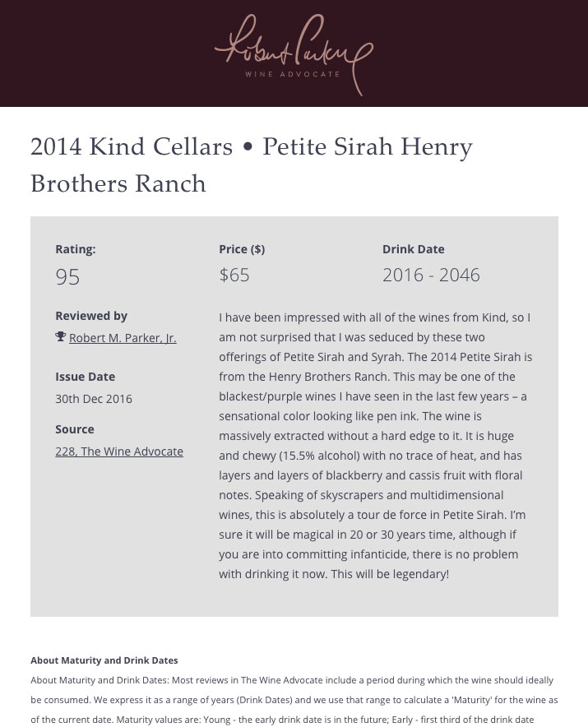Image resolution: width=588 pixels, height=727 pixels.
Task: Click the Reviewed by label
Action: coord(91,316)
